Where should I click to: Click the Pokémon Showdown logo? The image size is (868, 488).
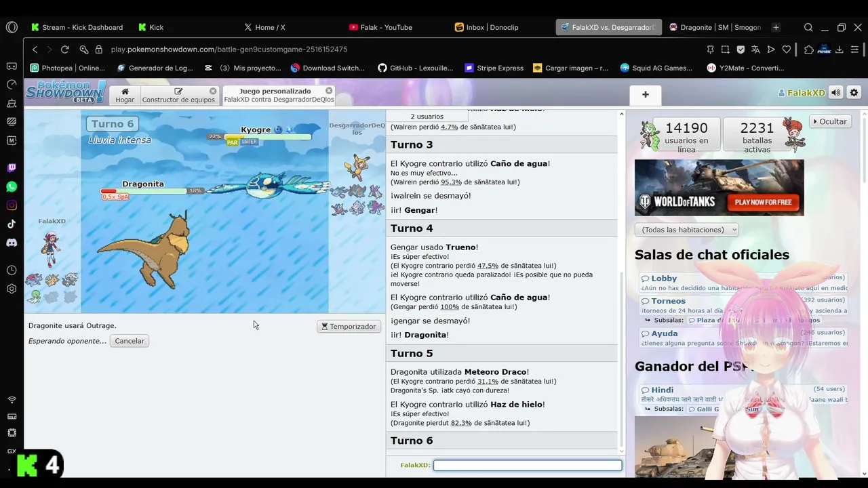(65, 91)
